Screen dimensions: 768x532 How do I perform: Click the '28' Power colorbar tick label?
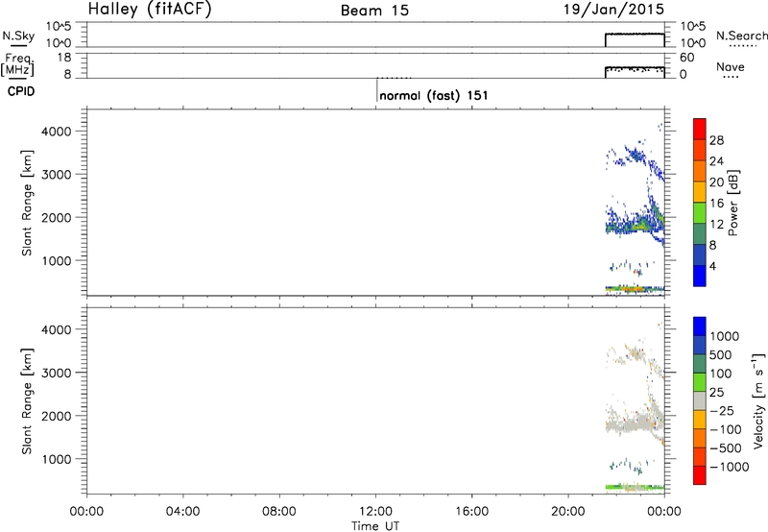coord(716,140)
